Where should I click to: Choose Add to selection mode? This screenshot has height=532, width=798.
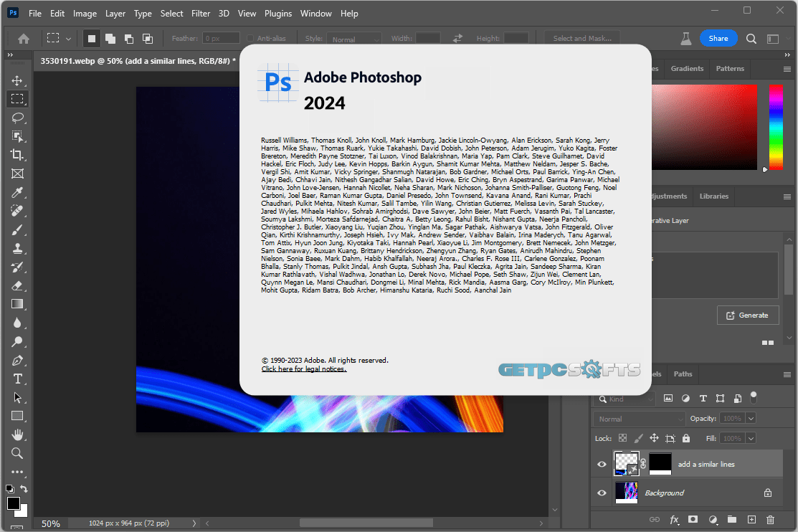(110, 38)
